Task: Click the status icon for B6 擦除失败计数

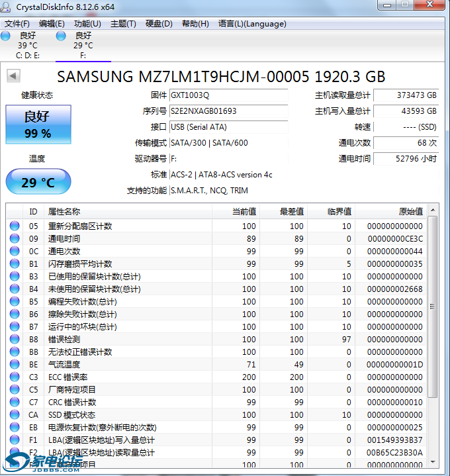Action: click(x=15, y=314)
